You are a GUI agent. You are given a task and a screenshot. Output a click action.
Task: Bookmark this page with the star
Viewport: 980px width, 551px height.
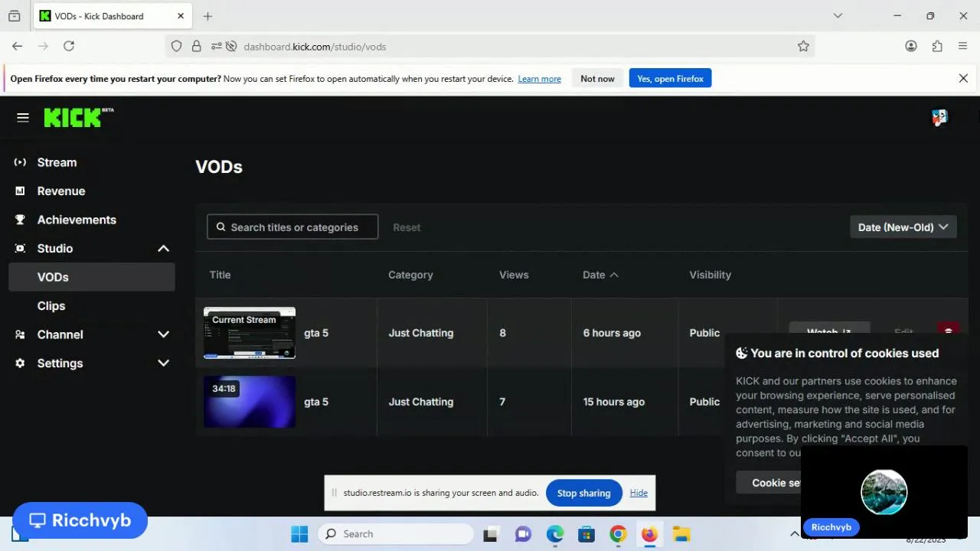(x=803, y=47)
